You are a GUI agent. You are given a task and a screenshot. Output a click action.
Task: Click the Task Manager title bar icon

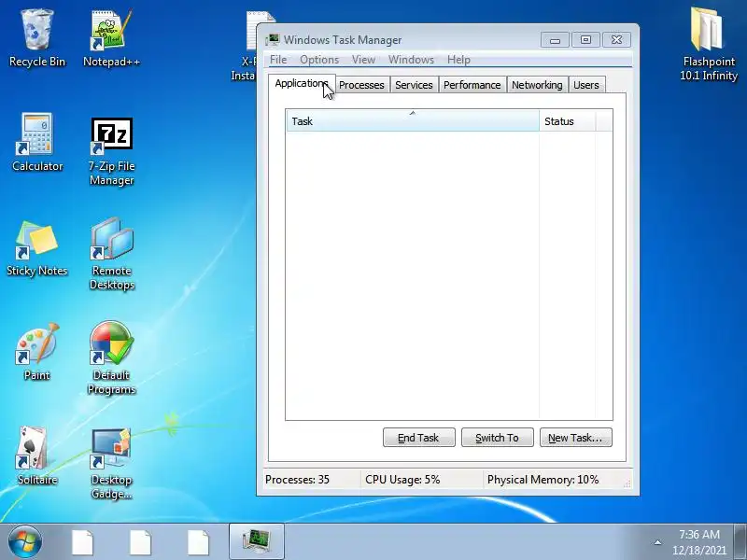pyautogui.click(x=273, y=39)
